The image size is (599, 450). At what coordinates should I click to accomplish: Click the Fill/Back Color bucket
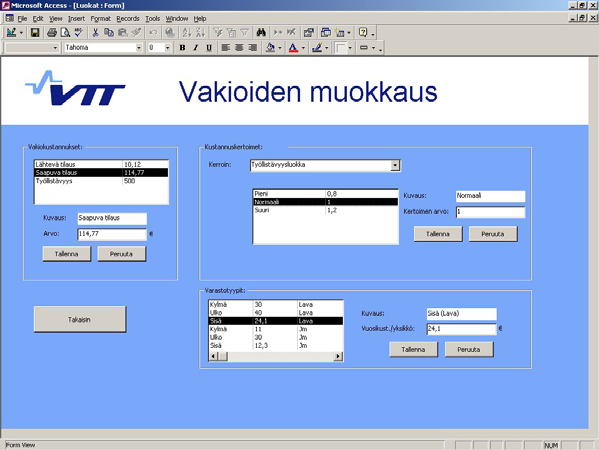[270, 48]
